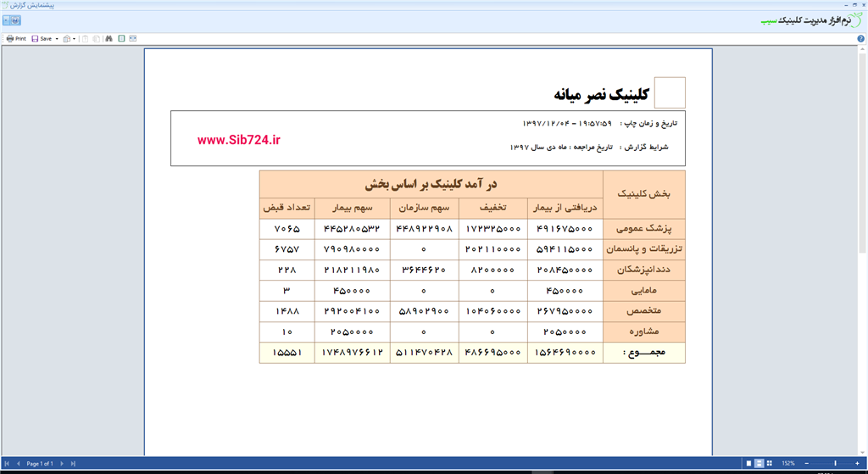The image size is (868, 474).
Task: Click the receipt count cell ۷۰۶۵
Action: 287,229
